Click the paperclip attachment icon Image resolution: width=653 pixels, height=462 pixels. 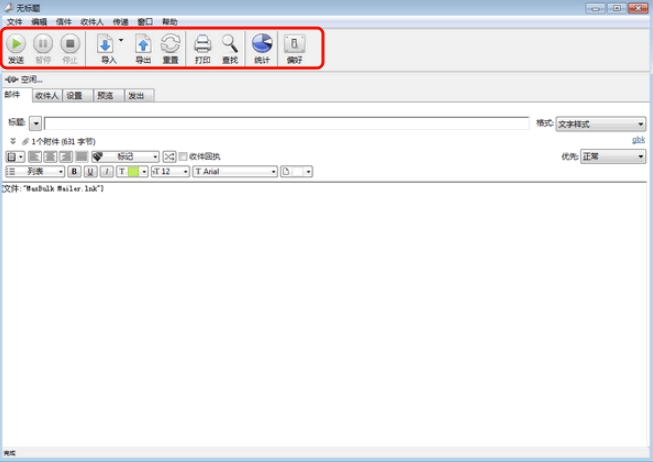[x=25, y=142]
